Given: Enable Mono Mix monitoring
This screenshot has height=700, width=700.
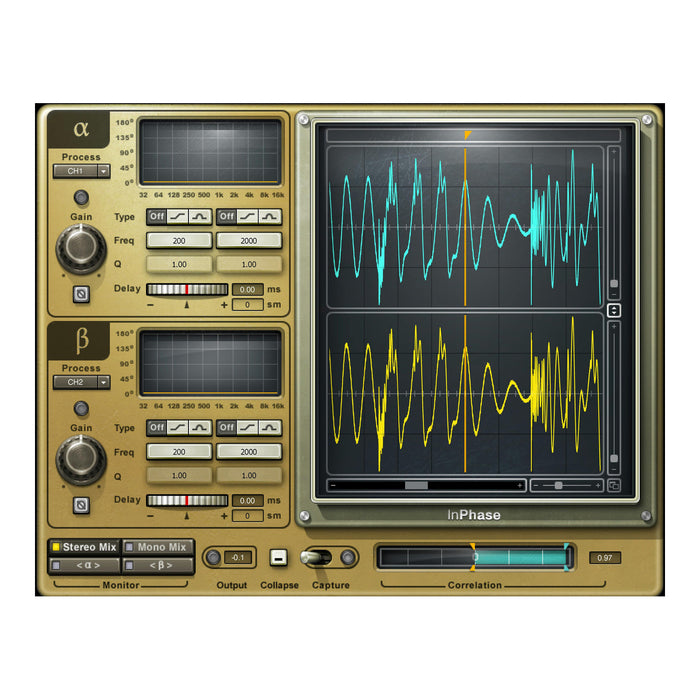Looking at the screenshot, I should click(x=158, y=547).
